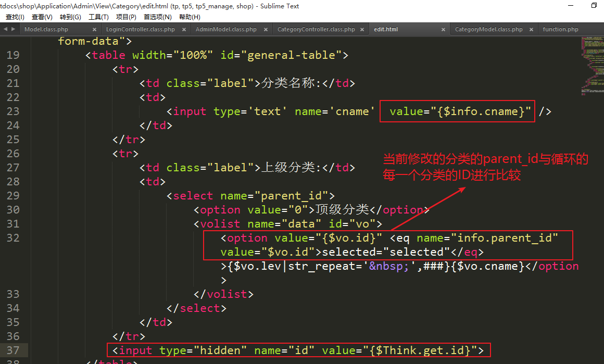The width and height of the screenshot is (604, 364).
Task: Close the AdminModel.class.php tab
Action: tap(265, 30)
